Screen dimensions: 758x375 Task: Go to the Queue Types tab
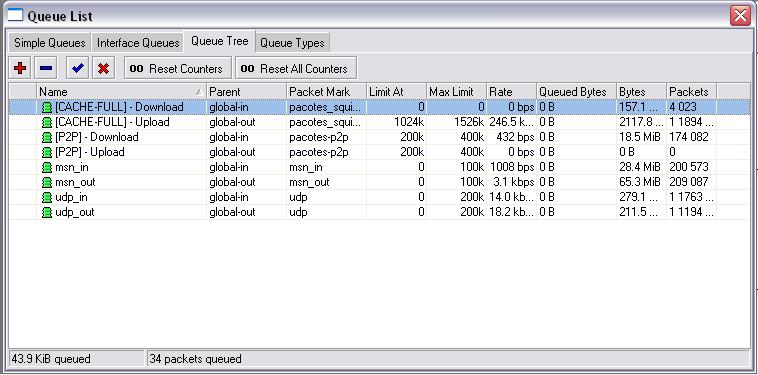click(x=292, y=43)
